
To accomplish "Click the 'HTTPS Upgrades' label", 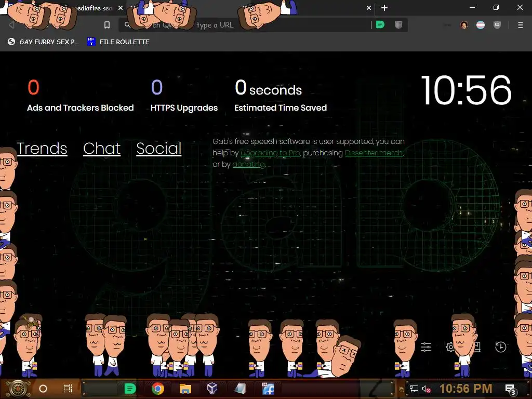I will coord(184,108).
